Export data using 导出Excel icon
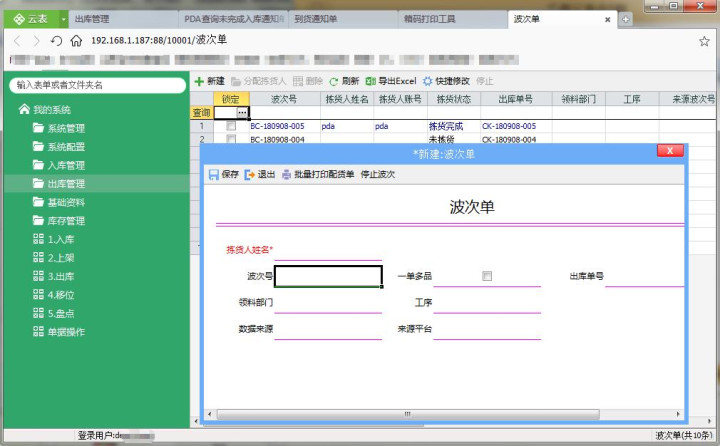The height and width of the screenshot is (446, 720). point(370,81)
